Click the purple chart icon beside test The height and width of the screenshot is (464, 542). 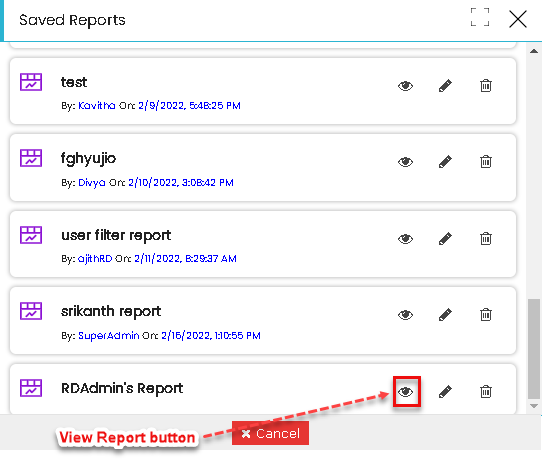click(x=31, y=82)
